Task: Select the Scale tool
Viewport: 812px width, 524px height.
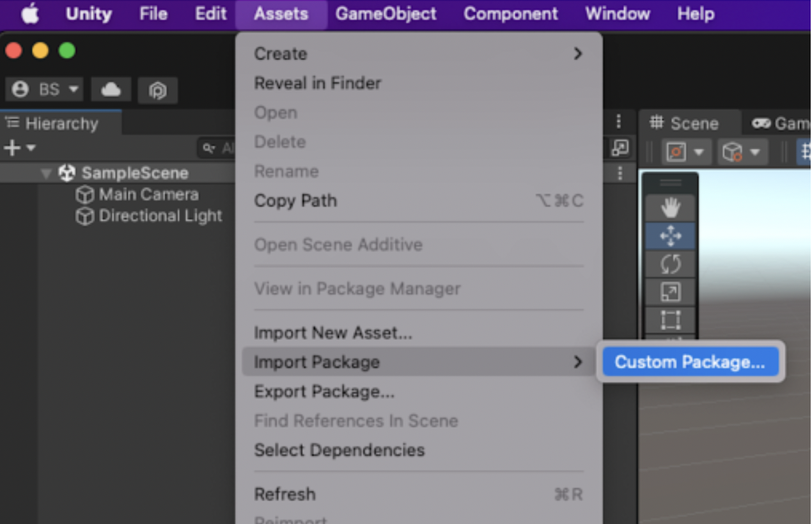Action: [x=670, y=292]
